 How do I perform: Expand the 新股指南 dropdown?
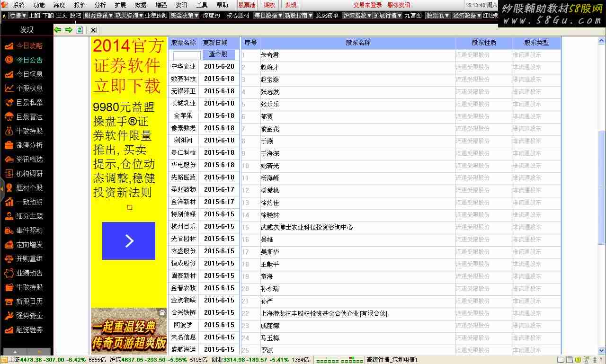(298, 16)
